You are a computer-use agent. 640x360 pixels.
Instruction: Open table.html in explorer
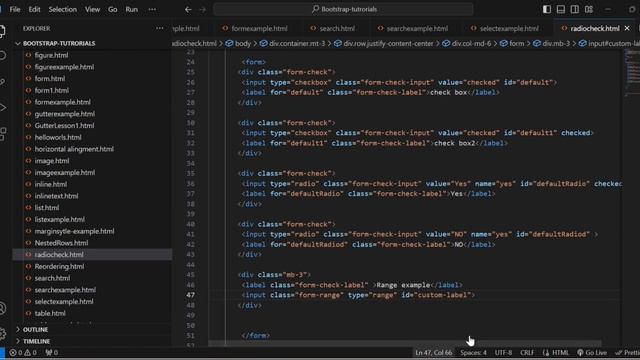(x=92, y=313)
